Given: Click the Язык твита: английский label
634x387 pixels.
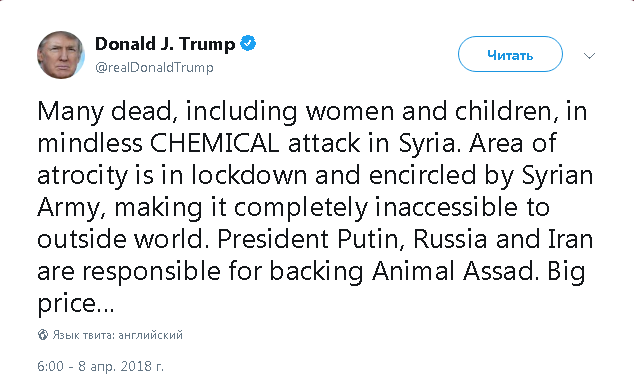Looking at the screenshot, I should click(117, 335).
